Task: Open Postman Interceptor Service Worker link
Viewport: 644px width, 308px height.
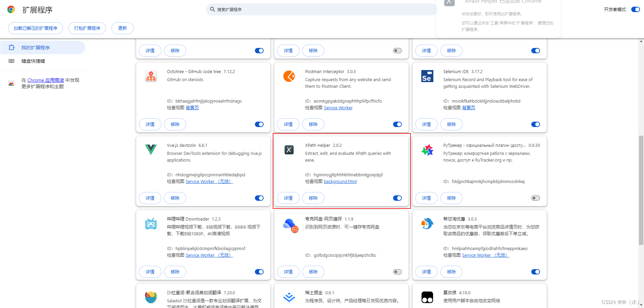Action: point(338,108)
